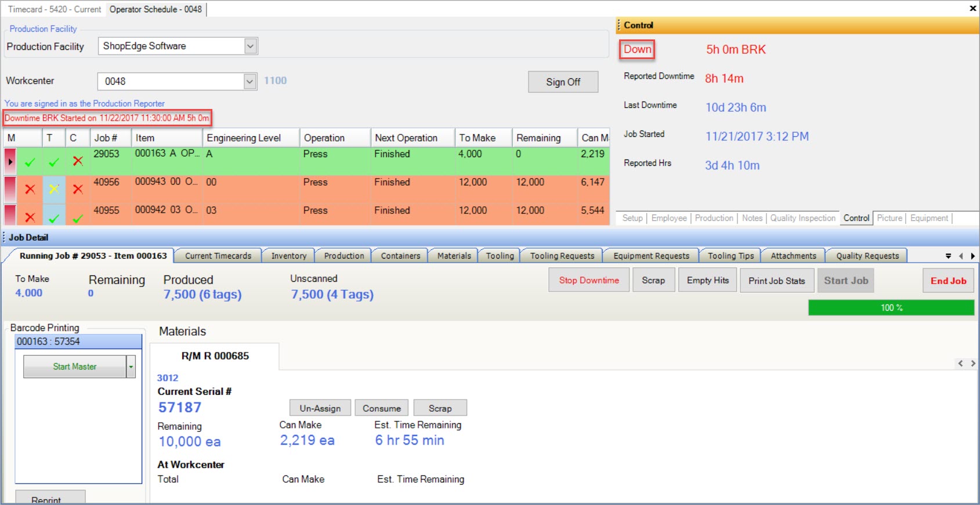
Task: Click the Downtime BRK Started status message
Action: point(107,118)
